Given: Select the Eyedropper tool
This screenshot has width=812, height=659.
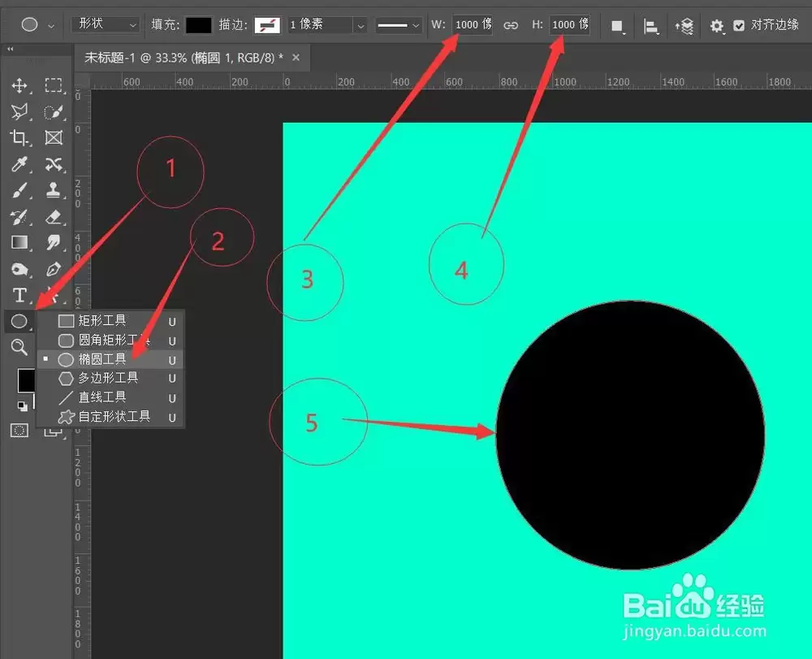Looking at the screenshot, I should (x=19, y=164).
